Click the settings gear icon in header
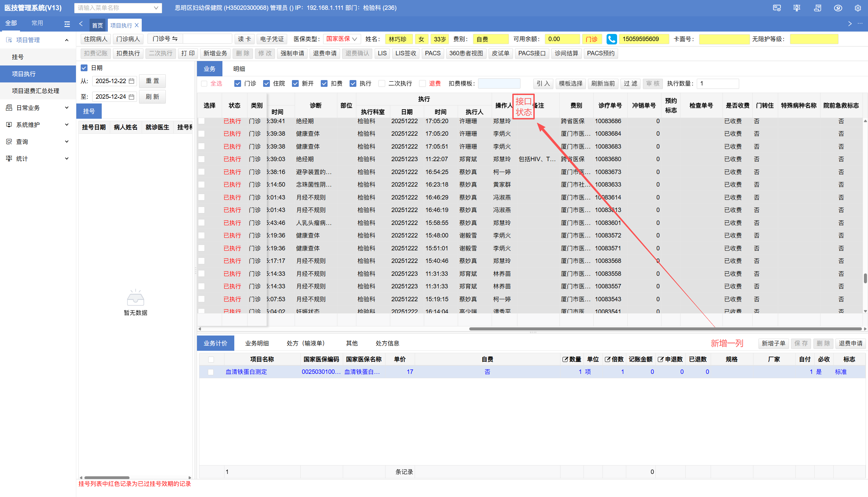 [857, 8]
